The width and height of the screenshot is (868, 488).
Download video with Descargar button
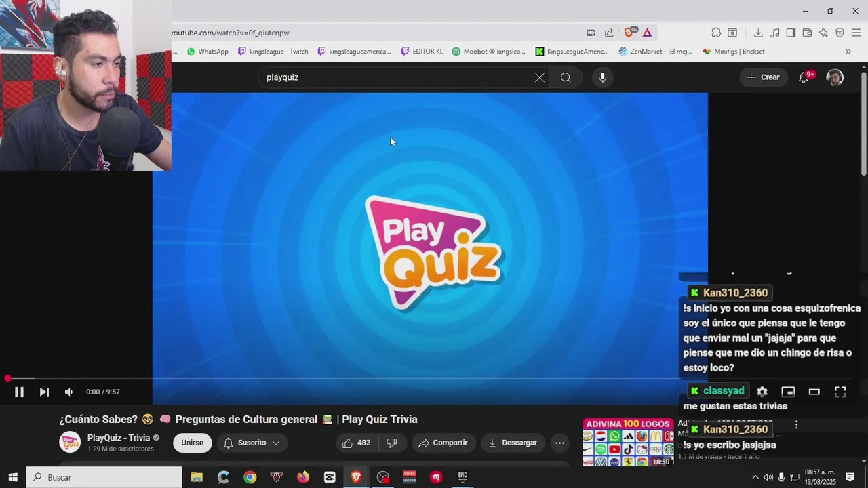[x=513, y=443]
